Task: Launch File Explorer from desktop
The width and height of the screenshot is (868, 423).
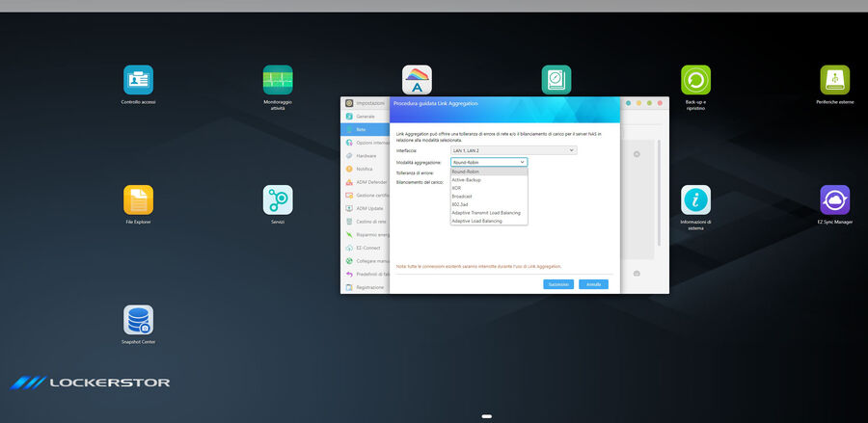Action: [138, 200]
